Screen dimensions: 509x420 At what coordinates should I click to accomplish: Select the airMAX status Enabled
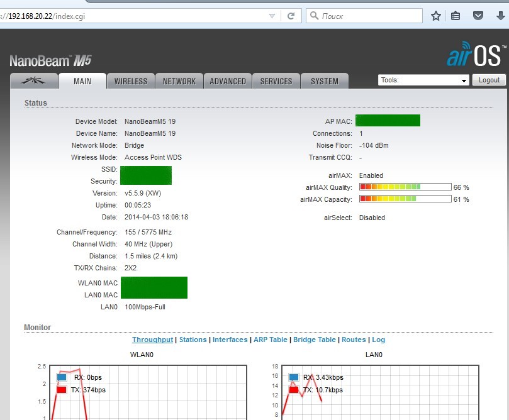pos(371,175)
